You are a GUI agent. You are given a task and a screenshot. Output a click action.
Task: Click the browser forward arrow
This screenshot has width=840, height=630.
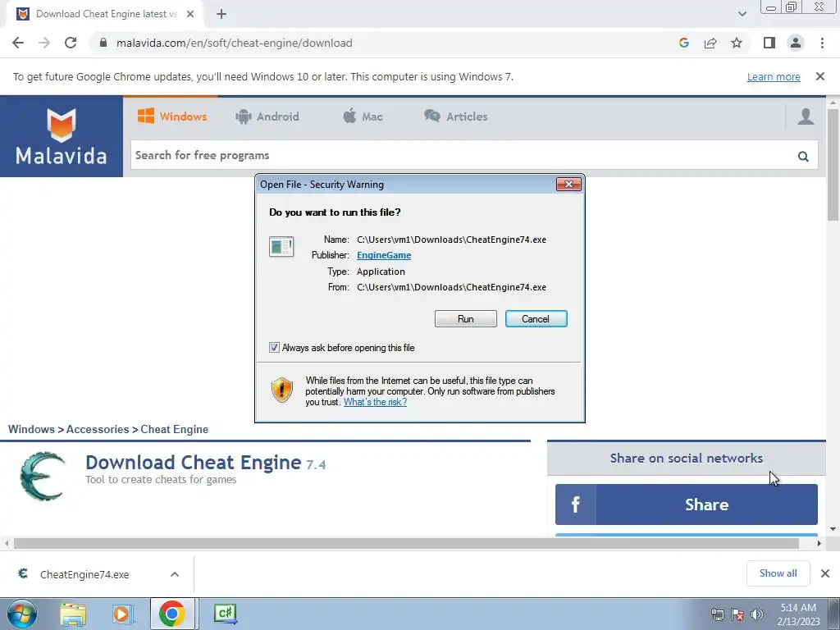[x=44, y=43]
